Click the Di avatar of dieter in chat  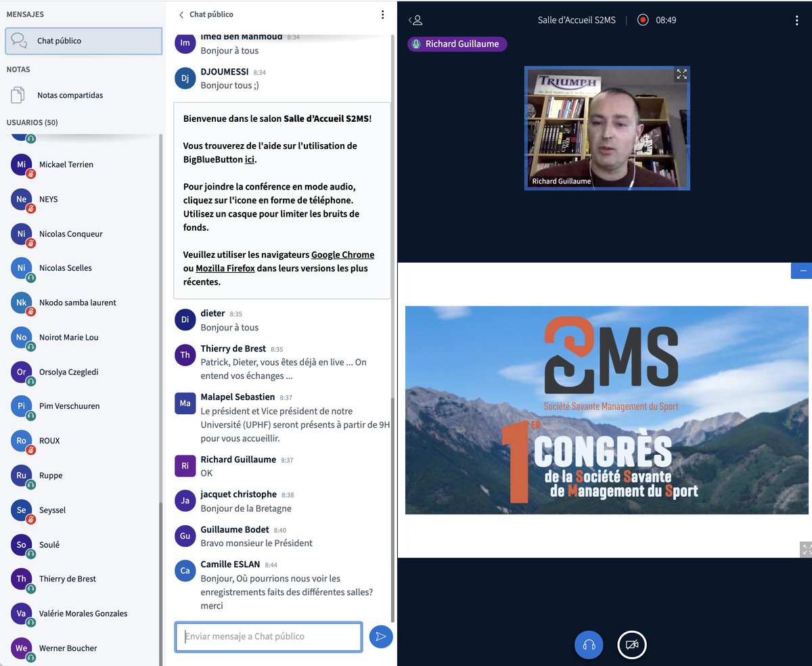click(x=185, y=319)
